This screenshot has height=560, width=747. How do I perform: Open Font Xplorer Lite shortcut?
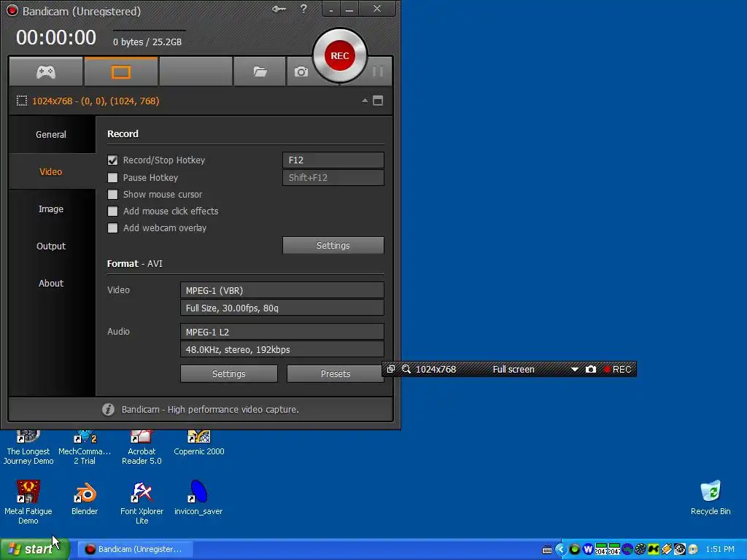[x=142, y=502]
